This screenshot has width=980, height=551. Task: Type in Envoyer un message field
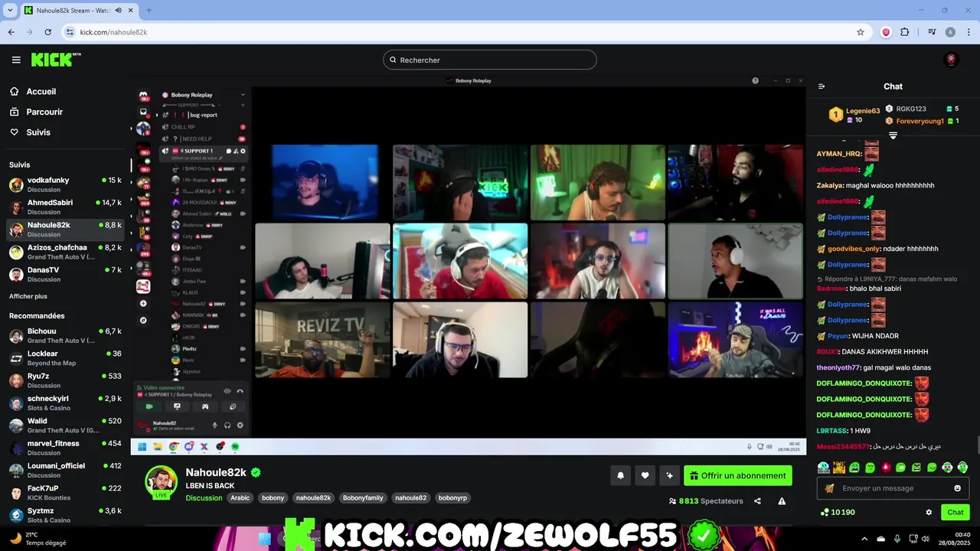(893, 488)
